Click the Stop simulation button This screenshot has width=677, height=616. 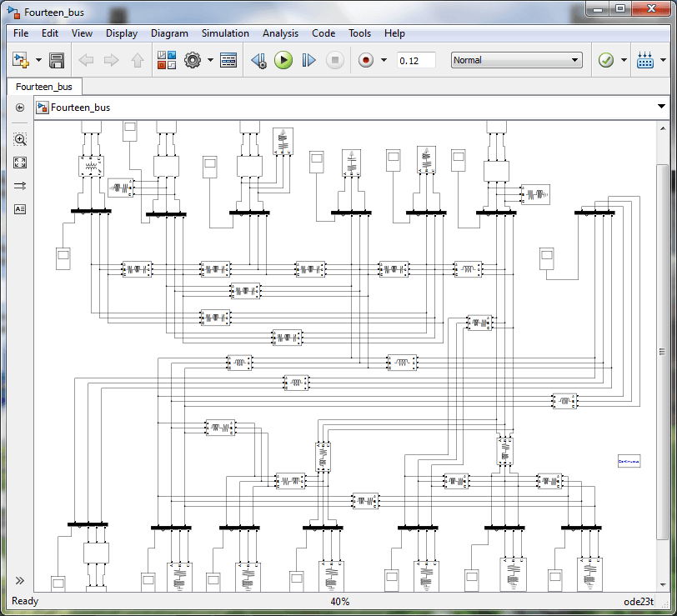(x=334, y=60)
